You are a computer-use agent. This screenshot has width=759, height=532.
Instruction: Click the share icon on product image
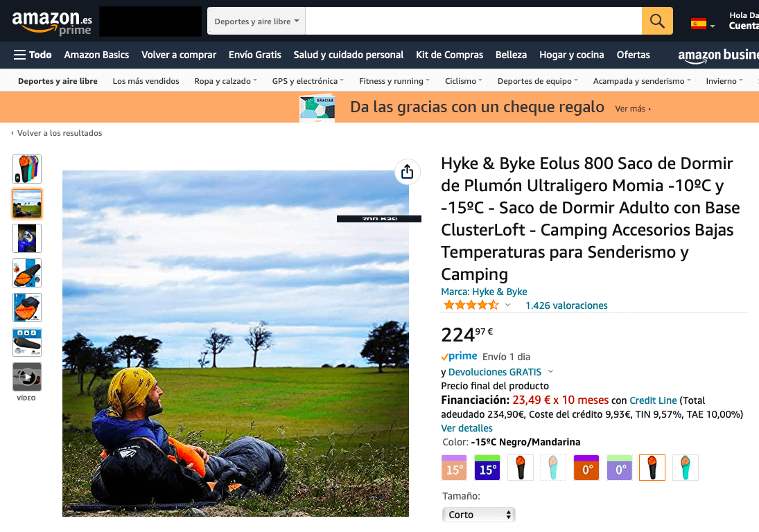coord(407,172)
